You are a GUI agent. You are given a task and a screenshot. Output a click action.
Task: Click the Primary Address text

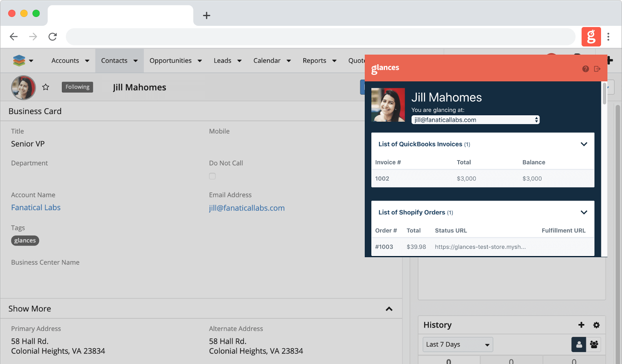pyautogui.click(x=58, y=346)
